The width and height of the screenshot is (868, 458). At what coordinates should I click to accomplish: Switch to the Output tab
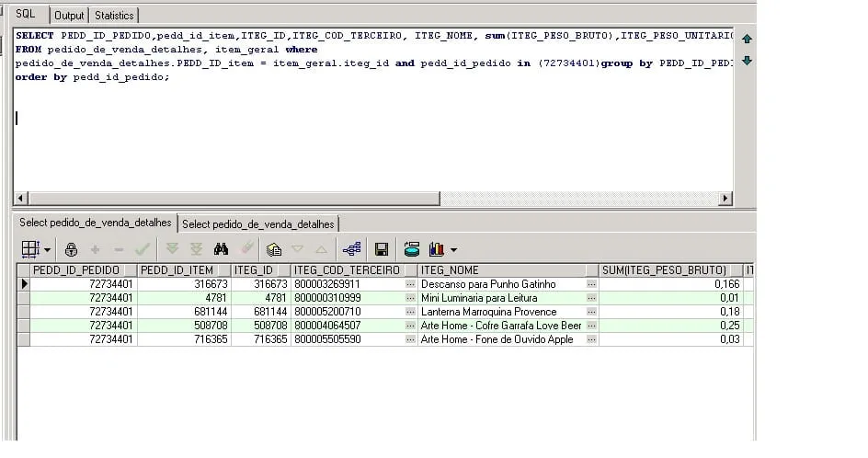point(69,16)
